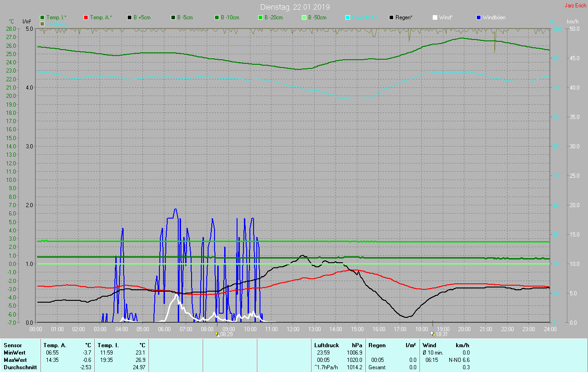The height and width of the screenshot is (372, 588).
Task: Click the Jarz Erich link
Action: pyautogui.click(x=575, y=6)
